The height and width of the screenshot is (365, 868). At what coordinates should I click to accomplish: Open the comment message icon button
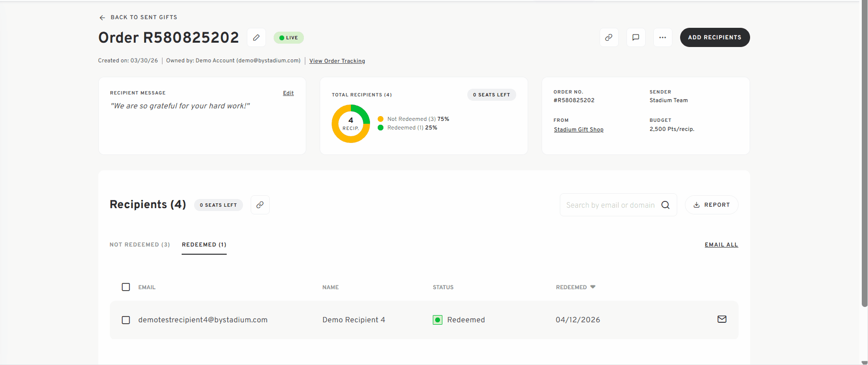click(636, 37)
